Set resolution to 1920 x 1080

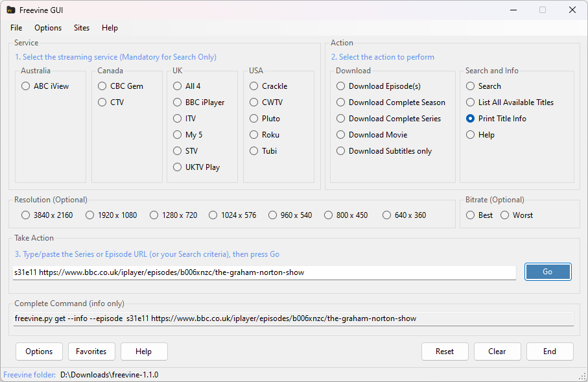pos(90,215)
